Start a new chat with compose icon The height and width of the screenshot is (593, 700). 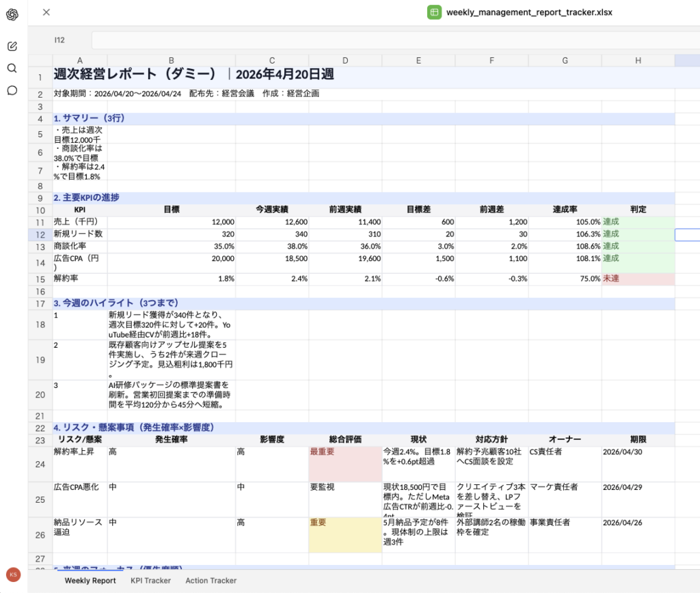coord(12,46)
